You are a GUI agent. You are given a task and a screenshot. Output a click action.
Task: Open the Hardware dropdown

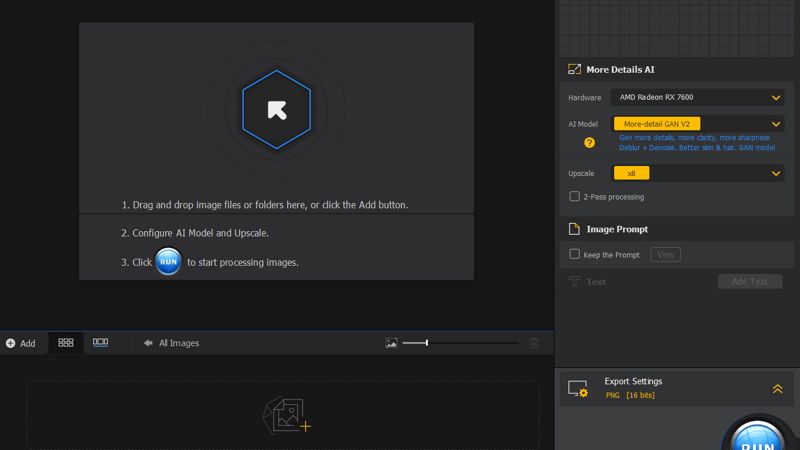[697, 97]
